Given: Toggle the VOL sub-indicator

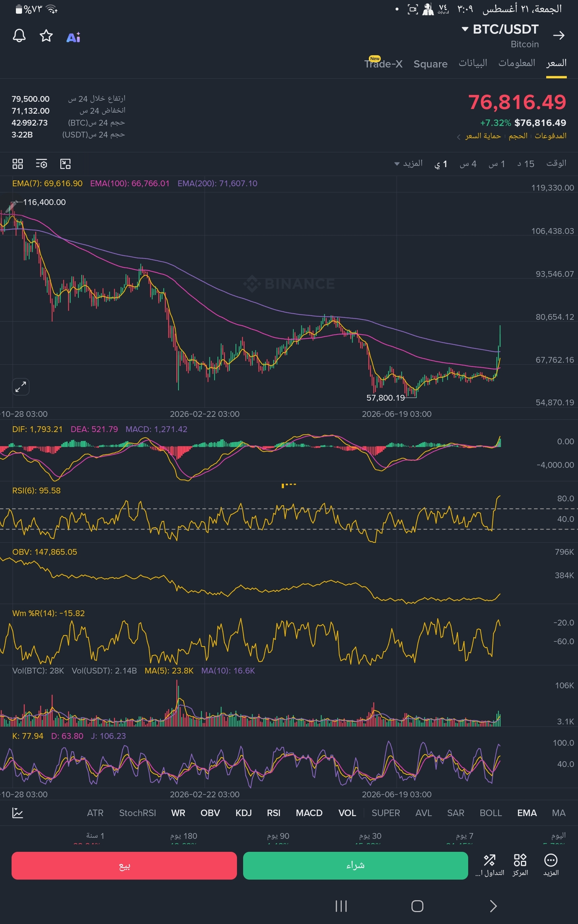Looking at the screenshot, I should (x=347, y=813).
